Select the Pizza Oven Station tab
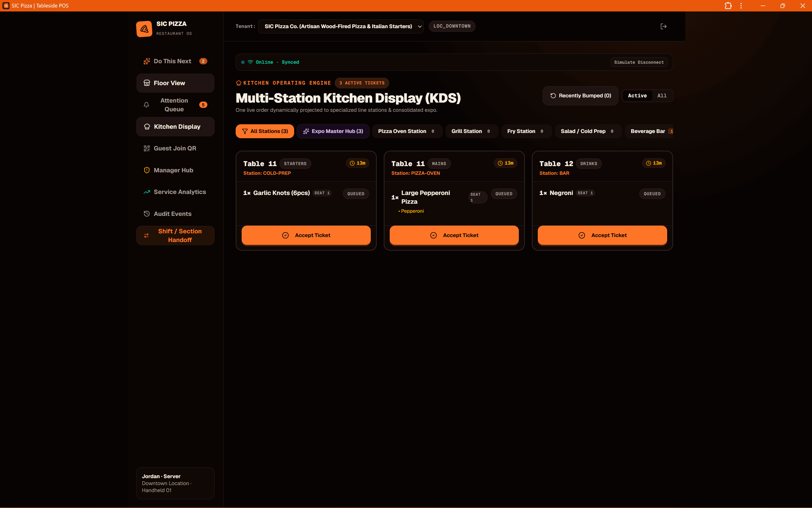This screenshot has height=508, width=812. point(407,131)
